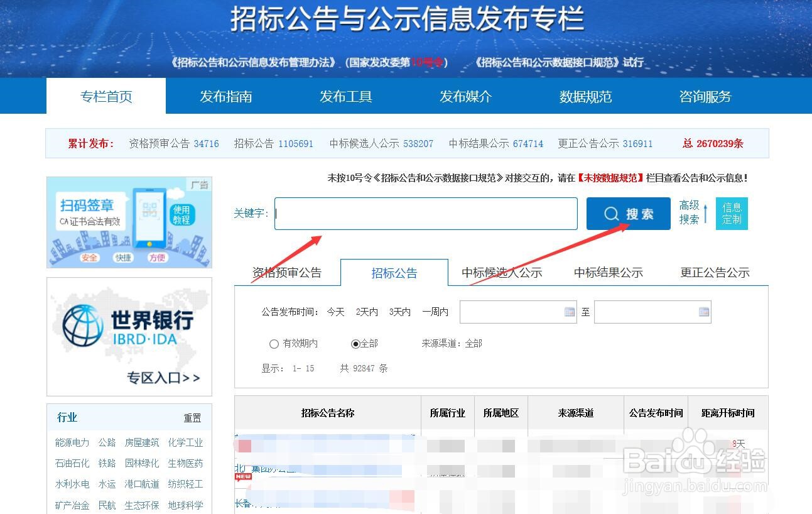Open the 数据规范 navigation menu

[584, 96]
